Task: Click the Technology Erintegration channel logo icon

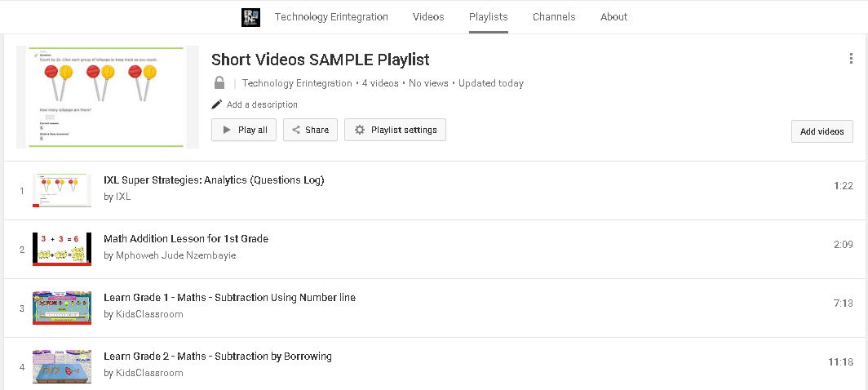Action: tap(250, 17)
